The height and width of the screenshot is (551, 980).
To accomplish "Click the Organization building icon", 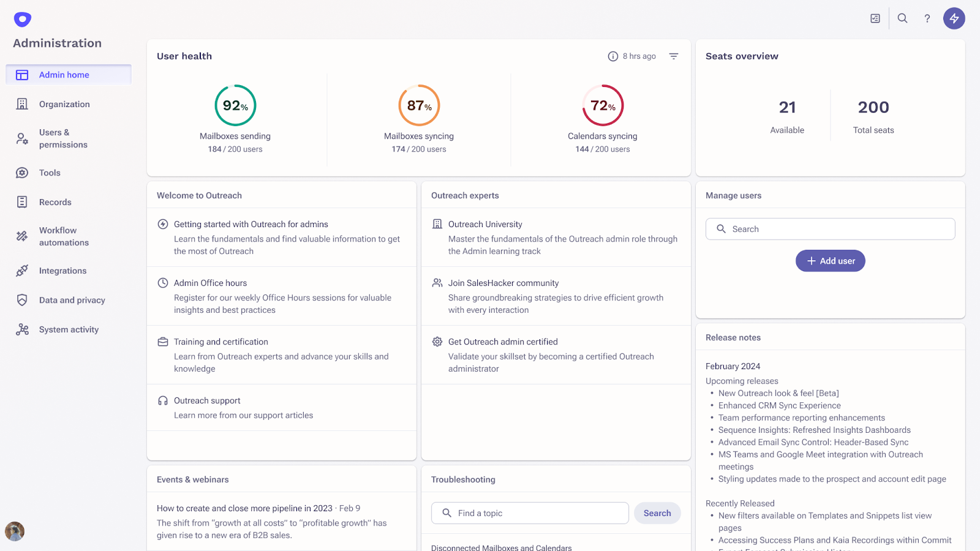I will (x=22, y=104).
